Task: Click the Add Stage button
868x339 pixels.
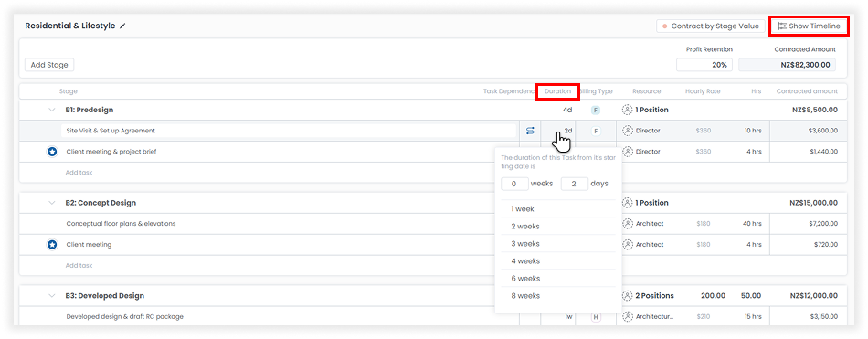Action: 49,65
